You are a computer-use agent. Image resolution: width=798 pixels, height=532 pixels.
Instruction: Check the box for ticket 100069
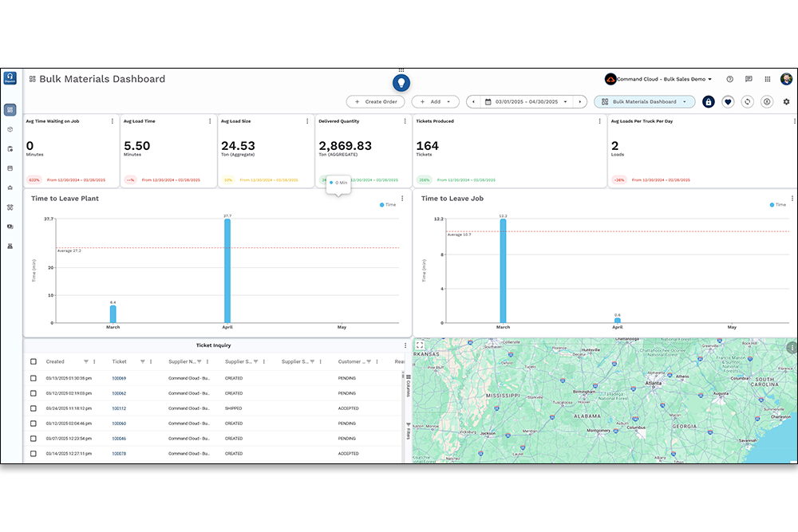coord(34,378)
